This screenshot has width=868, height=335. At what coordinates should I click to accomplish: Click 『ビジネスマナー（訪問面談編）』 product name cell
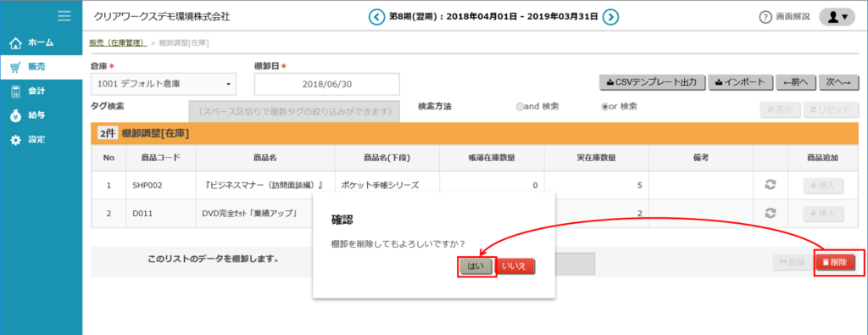point(265,187)
